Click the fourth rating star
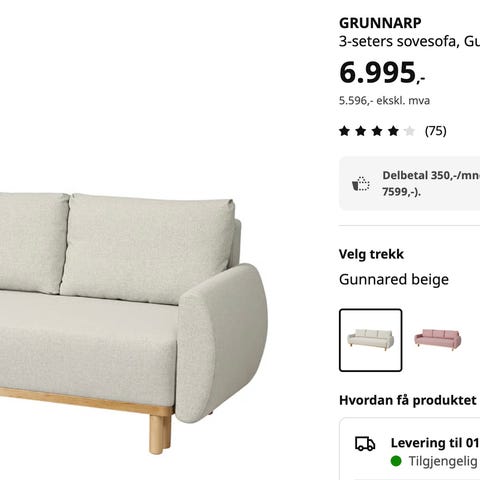The width and height of the screenshot is (480, 480). click(393, 131)
